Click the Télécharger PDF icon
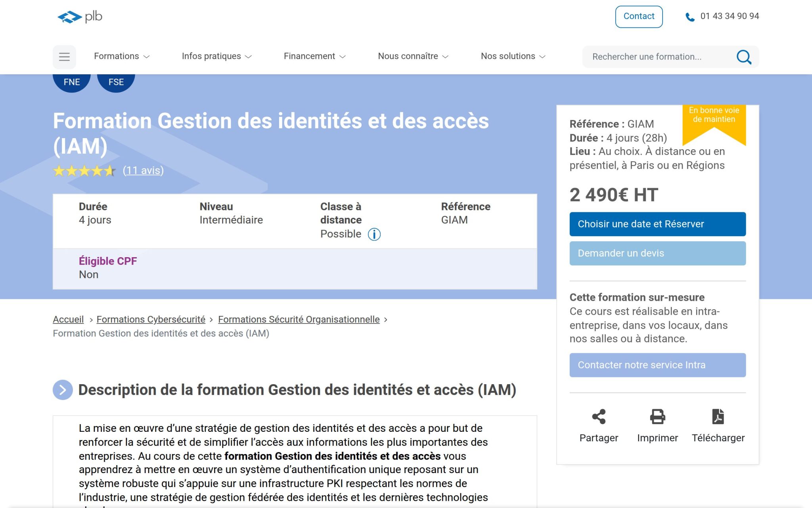This screenshot has height=508, width=812. click(718, 416)
